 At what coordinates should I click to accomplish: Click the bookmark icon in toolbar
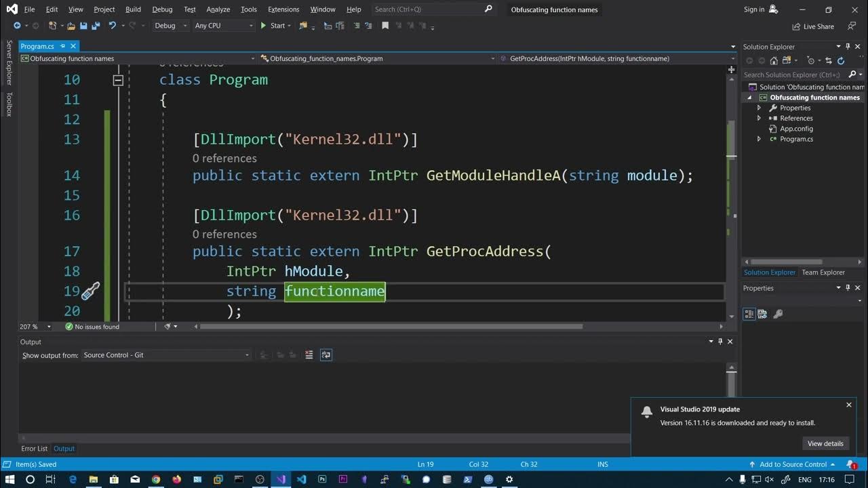pyautogui.click(x=385, y=26)
